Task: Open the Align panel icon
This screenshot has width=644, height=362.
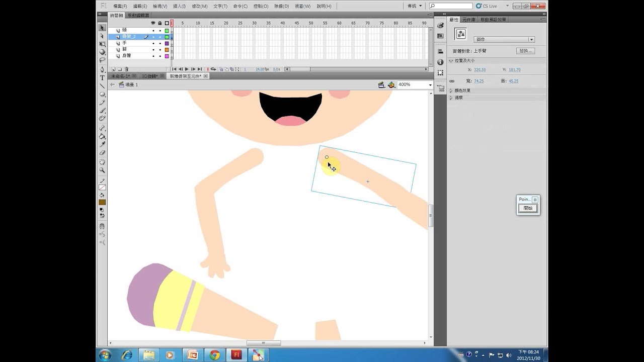Action: (x=440, y=51)
